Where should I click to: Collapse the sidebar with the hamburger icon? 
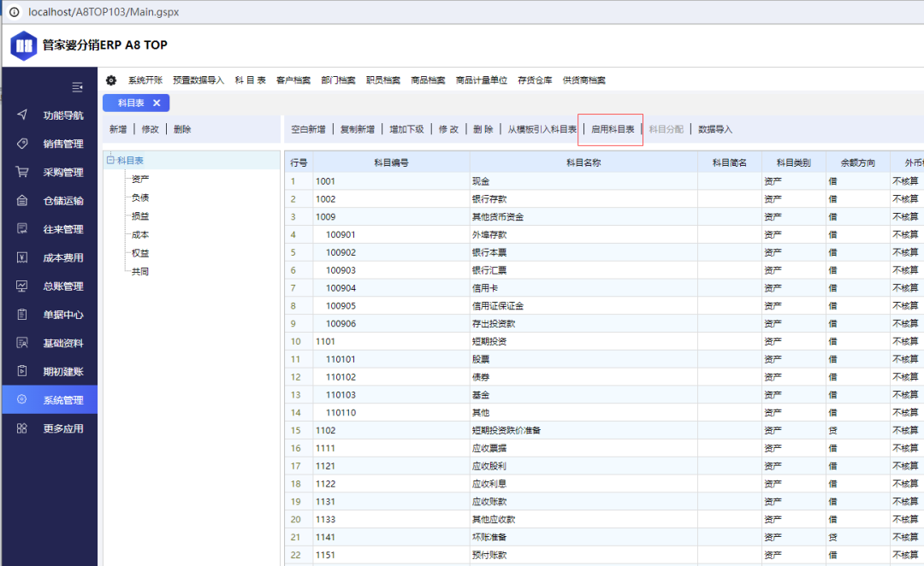point(77,87)
